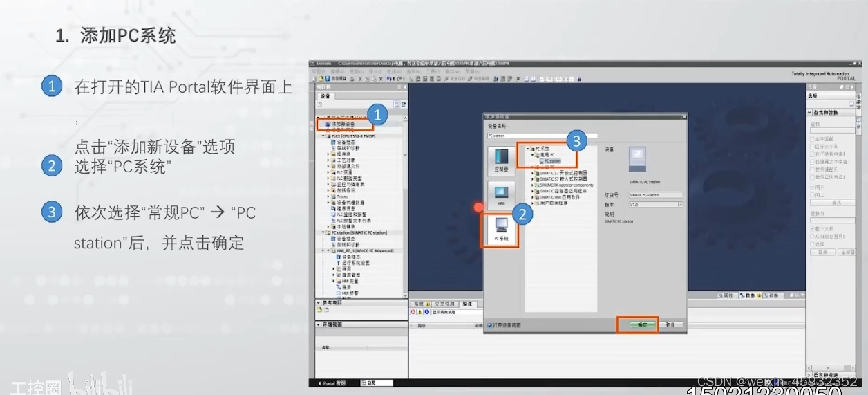The width and height of the screenshot is (868, 395).
Task: Select the HMI device category button
Action: click(x=500, y=195)
